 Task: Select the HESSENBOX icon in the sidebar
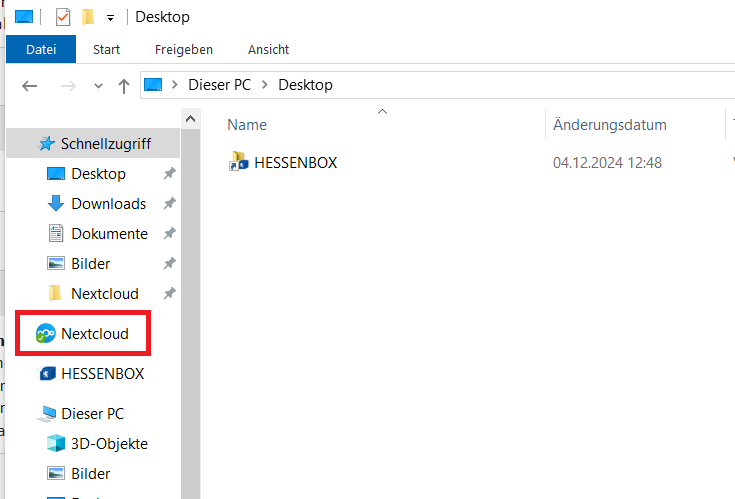(46, 374)
